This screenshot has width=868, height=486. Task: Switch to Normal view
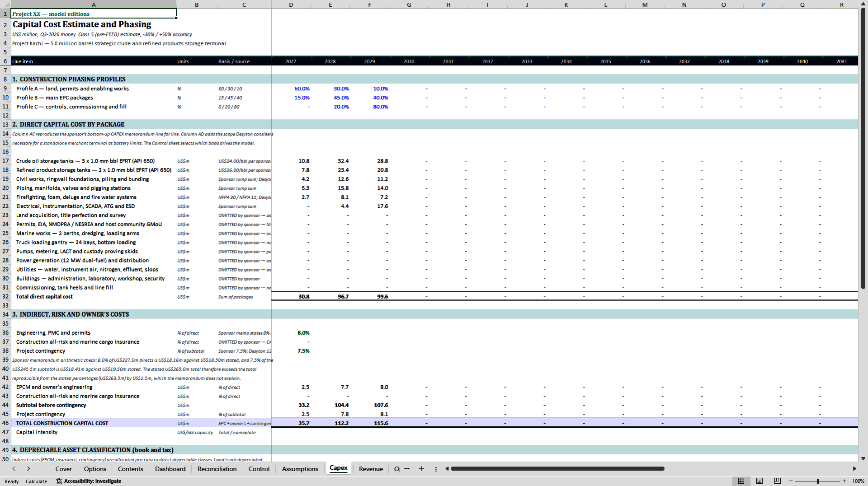pos(741,481)
